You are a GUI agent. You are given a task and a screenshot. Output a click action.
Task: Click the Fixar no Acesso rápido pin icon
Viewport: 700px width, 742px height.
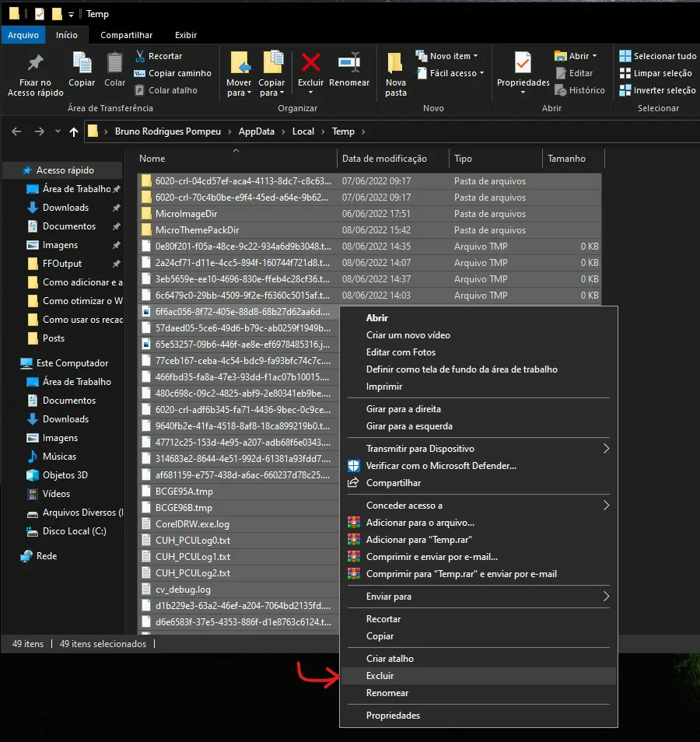36,62
